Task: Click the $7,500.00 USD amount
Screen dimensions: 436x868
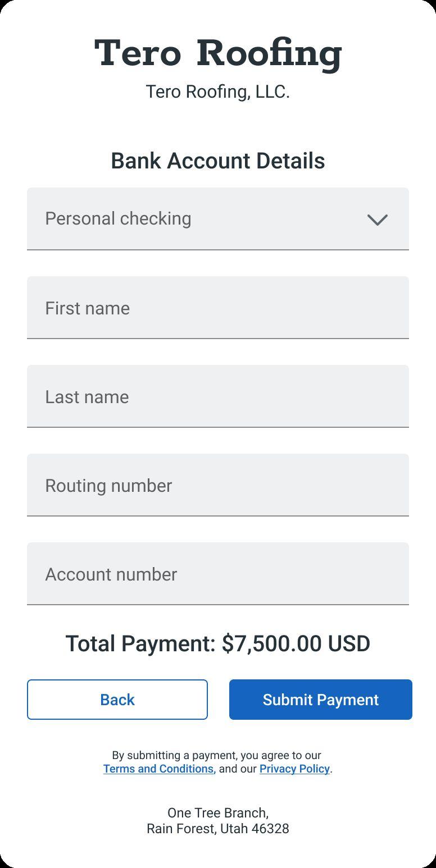Action: 296,643
